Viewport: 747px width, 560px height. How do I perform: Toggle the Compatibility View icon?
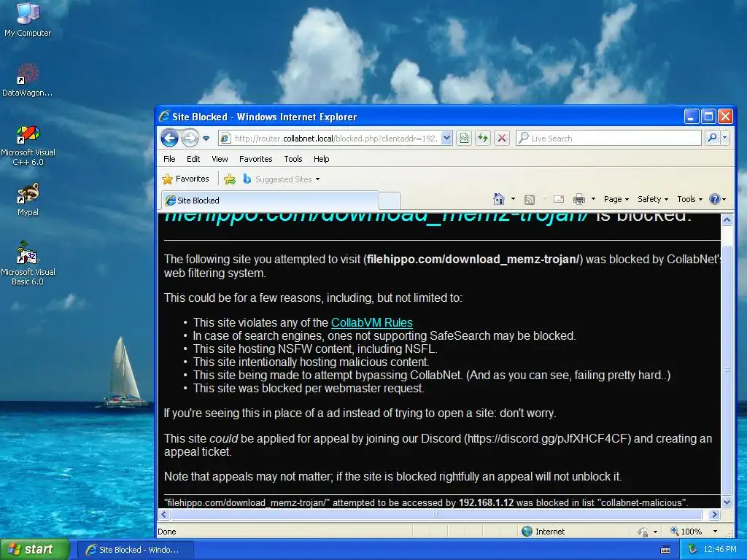pos(464,139)
